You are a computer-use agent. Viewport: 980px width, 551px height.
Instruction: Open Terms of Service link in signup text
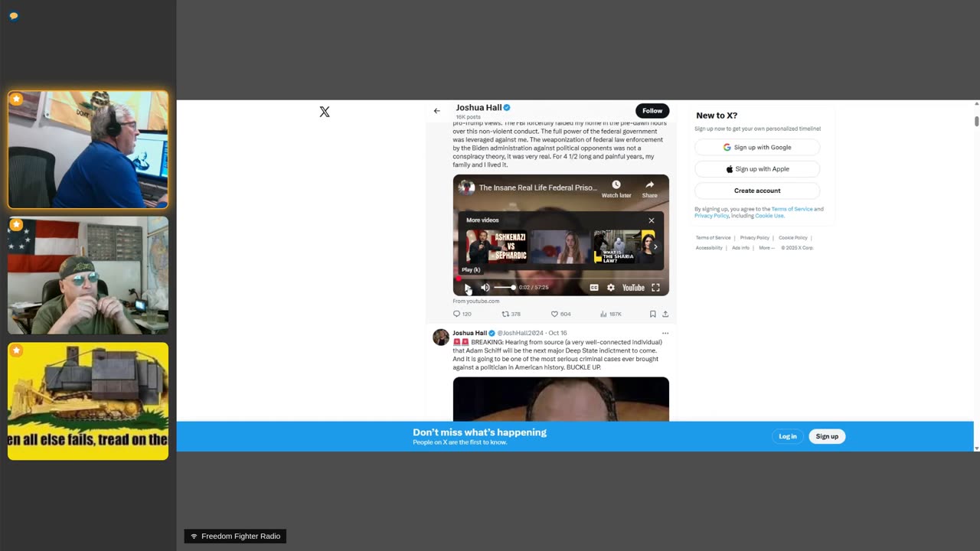[x=792, y=209]
